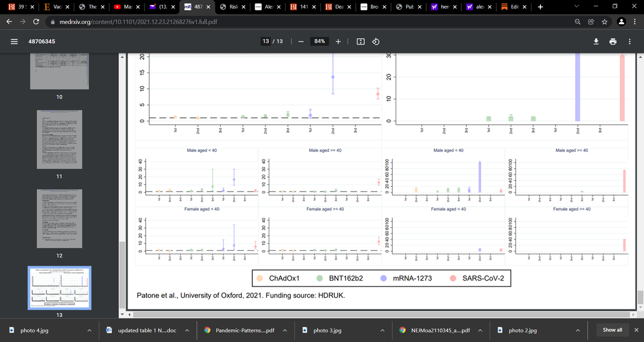This screenshot has width=644, height=342.
Task: Close the 'The' tab
Action: (x=102, y=7)
